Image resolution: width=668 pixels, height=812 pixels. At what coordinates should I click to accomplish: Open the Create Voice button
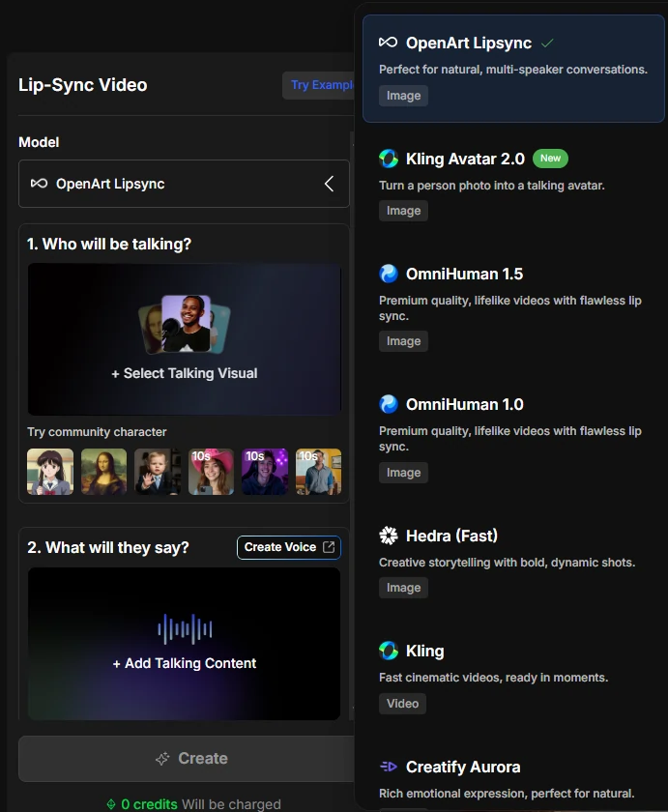[289, 547]
